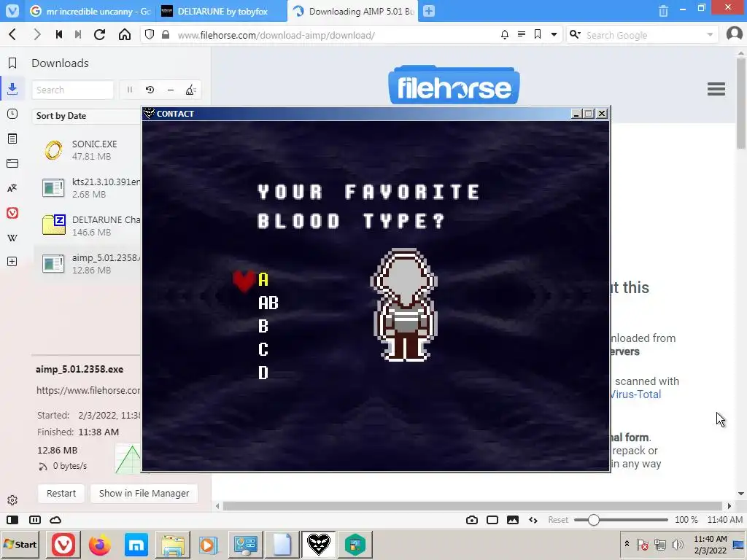Choose option D in CONTACT
This screenshot has height=560, width=747.
tap(263, 373)
